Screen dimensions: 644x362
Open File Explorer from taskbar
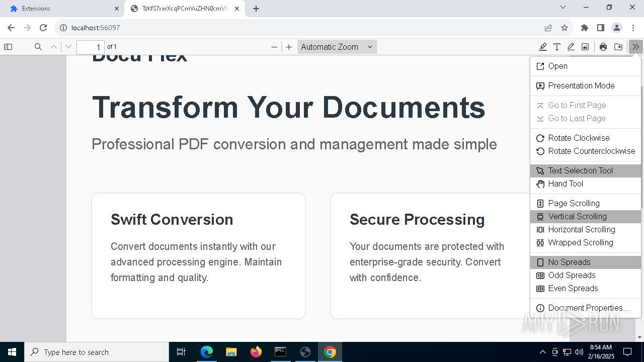coord(231,352)
